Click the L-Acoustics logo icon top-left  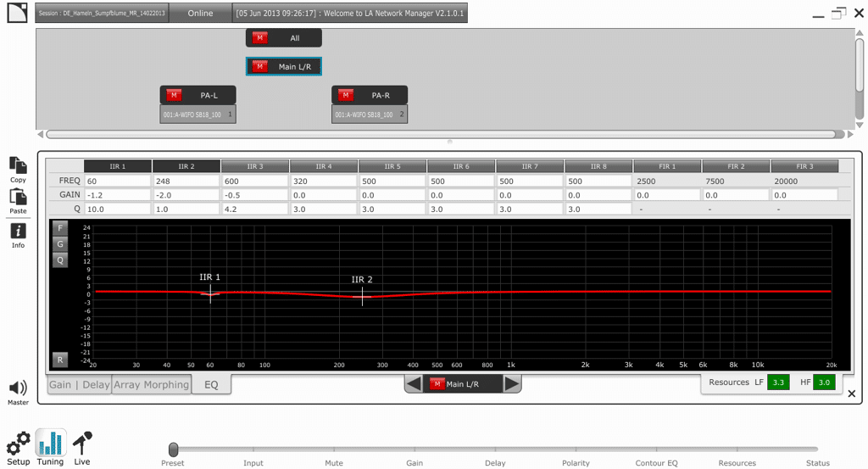[x=17, y=14]
